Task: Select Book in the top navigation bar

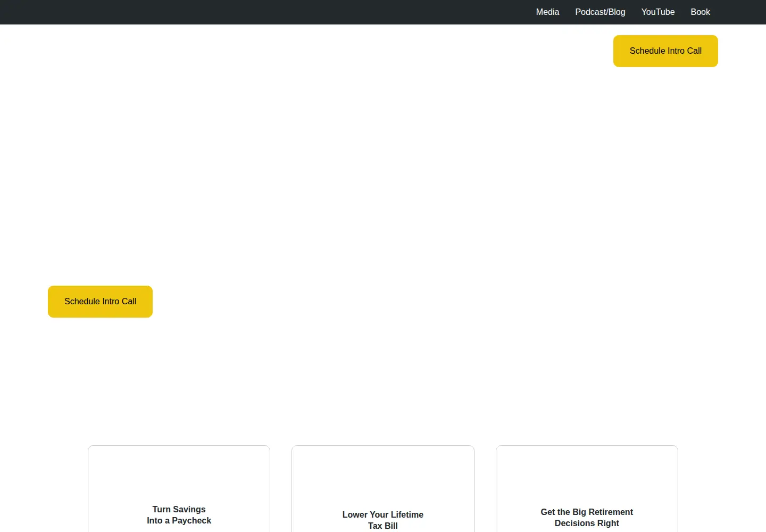Action: pos(700,12)
